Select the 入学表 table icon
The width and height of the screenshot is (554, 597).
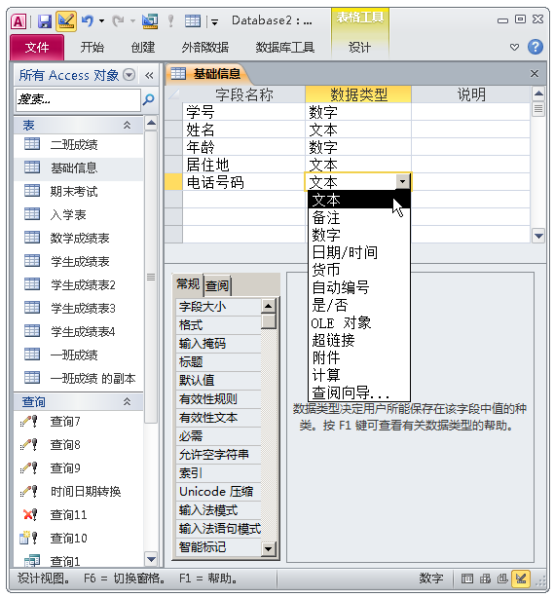(x=32, y=214)
